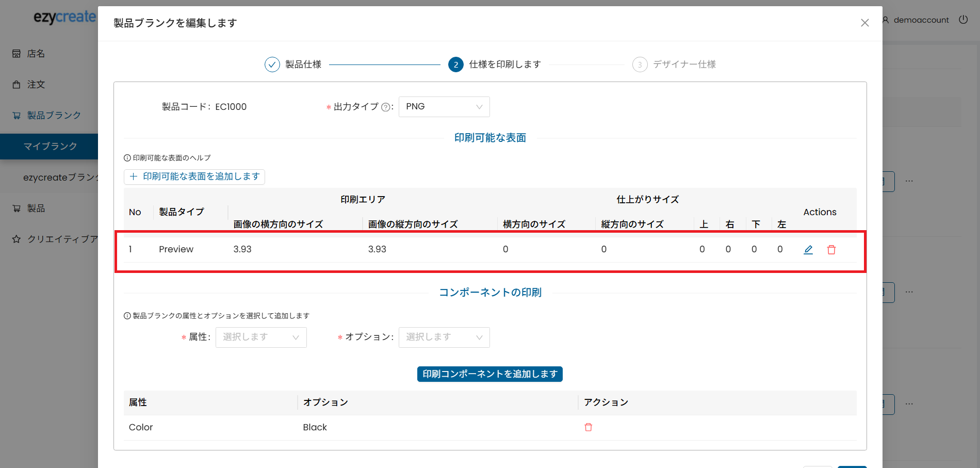Click the completed 製品仕様 step checkmark
The image size is (980, 468).
[272, 64]
